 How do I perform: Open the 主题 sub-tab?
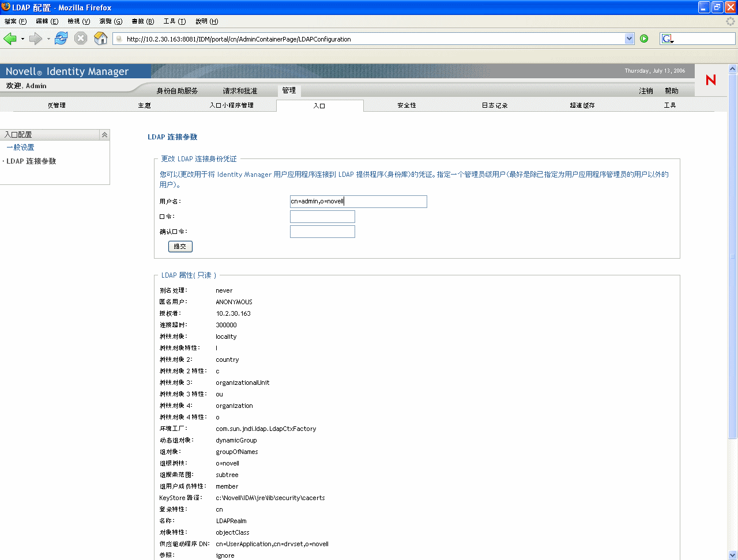tap(144, 105)
